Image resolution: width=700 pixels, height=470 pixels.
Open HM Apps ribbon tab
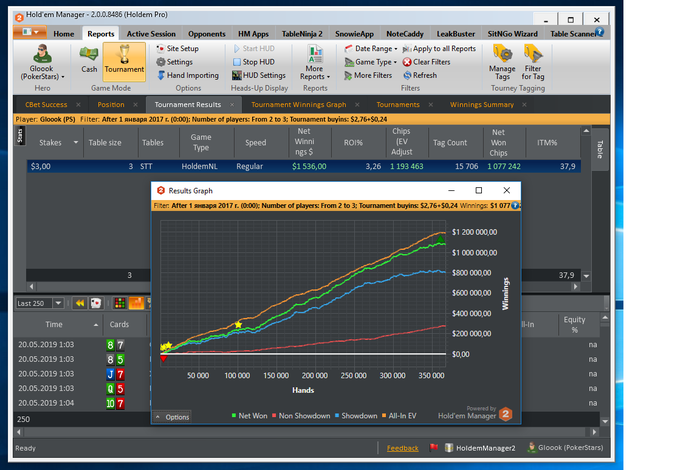click(253, 33)
